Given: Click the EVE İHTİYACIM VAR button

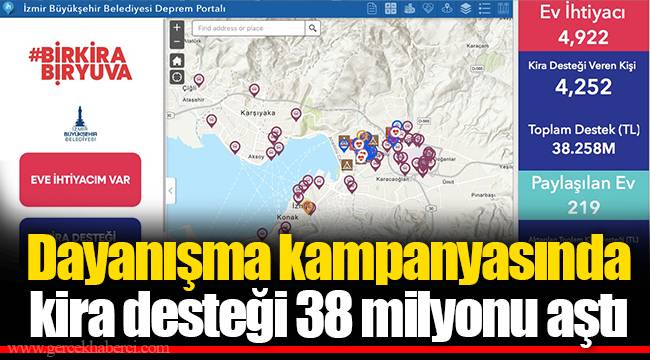Looking at the screenshot, I should pyautogui.click(x=80, y=180).
